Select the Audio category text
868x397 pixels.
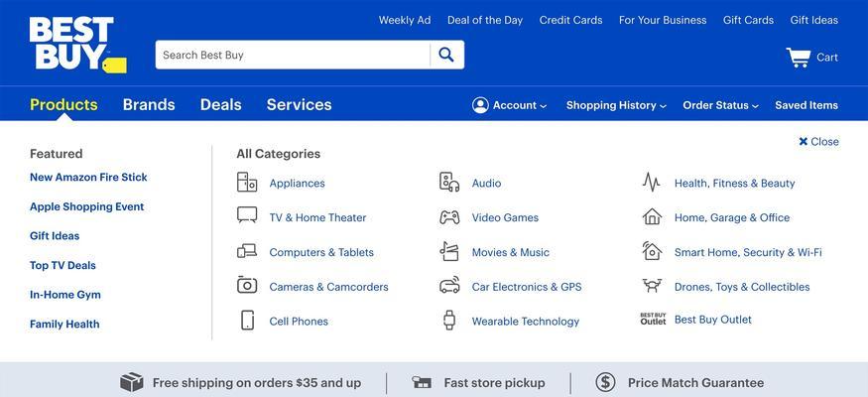pos(487,184)
